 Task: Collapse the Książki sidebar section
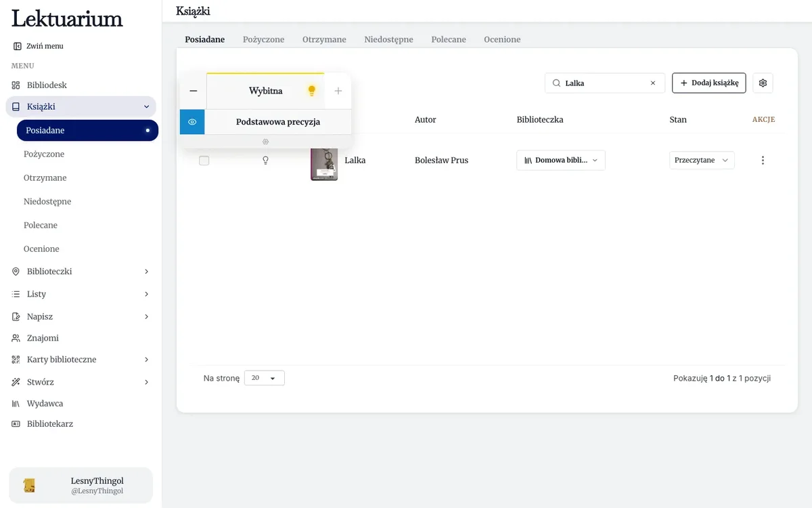[146, 106]
